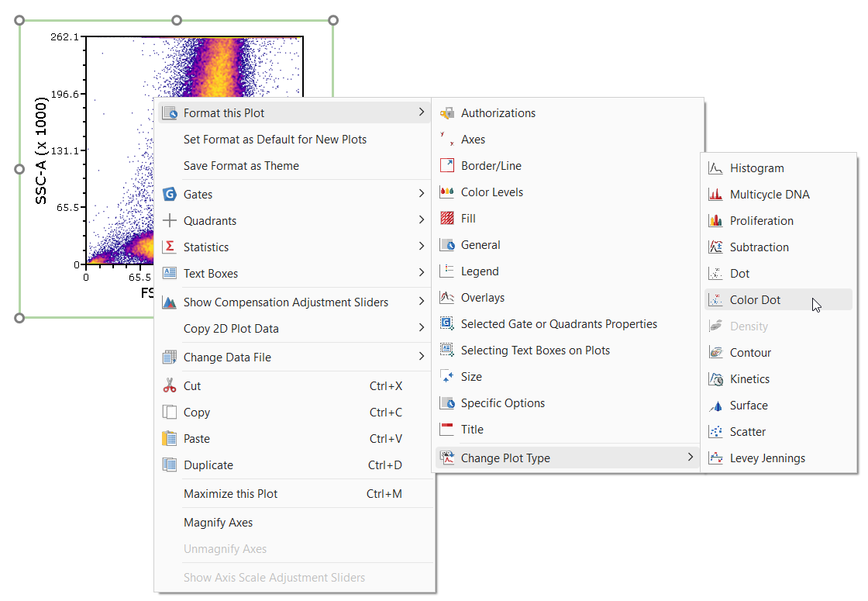Click the Kinetics plot icon

click(716, 379)
